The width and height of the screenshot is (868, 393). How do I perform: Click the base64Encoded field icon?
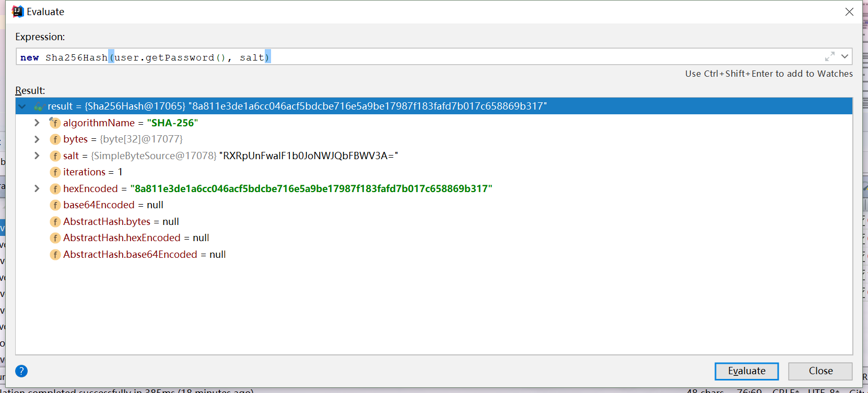pyautogui.click(x=55, y=205)
